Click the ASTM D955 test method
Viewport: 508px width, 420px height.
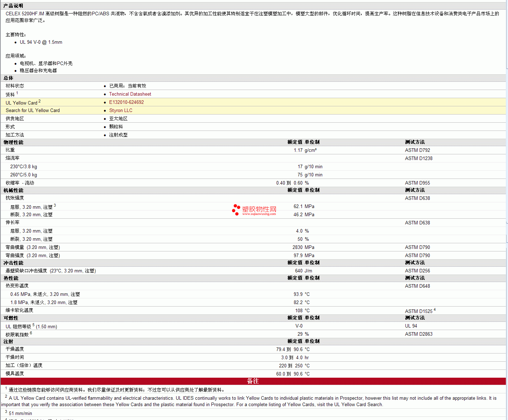pyautogui.click(x=418, y=183)
